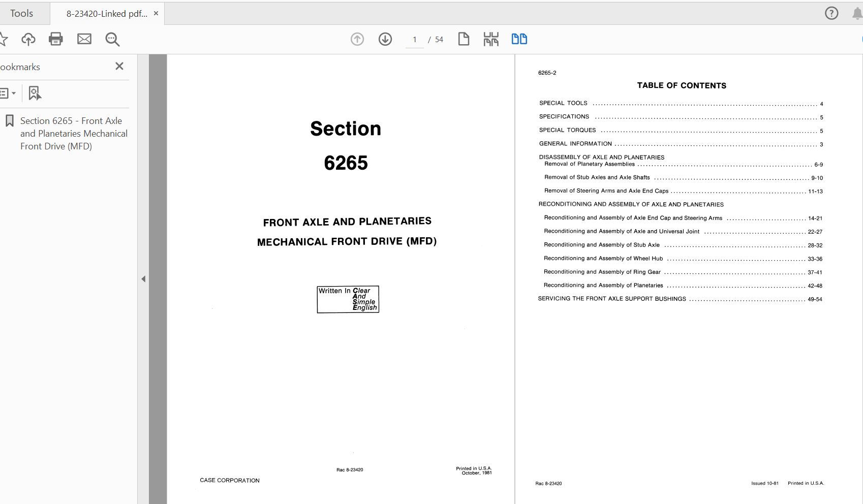The image size is (863, 504).
Task: Click the Written In Clear And Simple English box
Action: click(348, 299)
